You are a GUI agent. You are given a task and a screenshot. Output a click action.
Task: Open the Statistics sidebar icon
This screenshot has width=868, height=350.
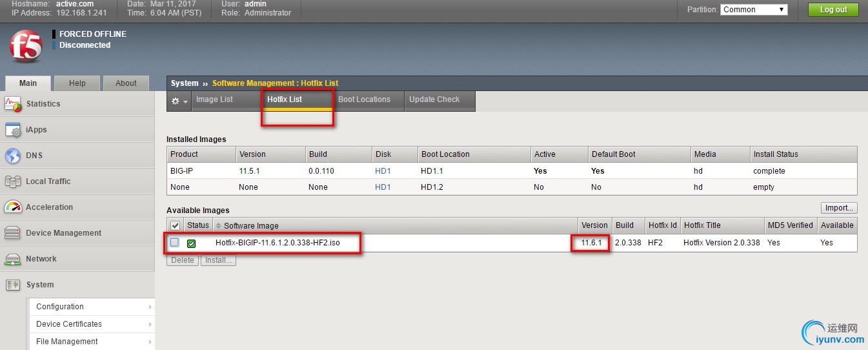click(13, 104)
